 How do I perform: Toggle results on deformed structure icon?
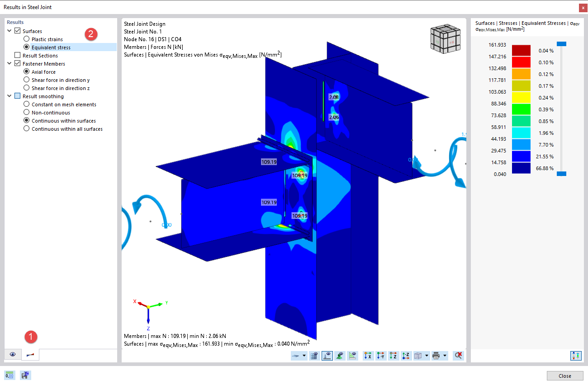(327, 356)
